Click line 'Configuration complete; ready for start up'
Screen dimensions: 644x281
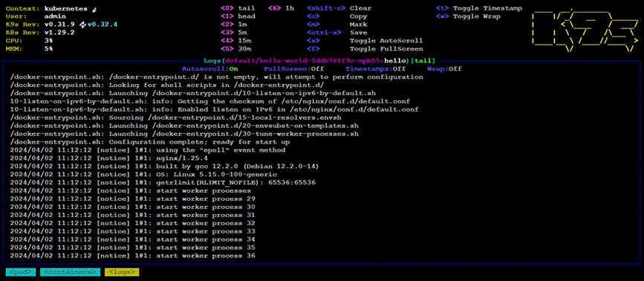coord(150,142)
